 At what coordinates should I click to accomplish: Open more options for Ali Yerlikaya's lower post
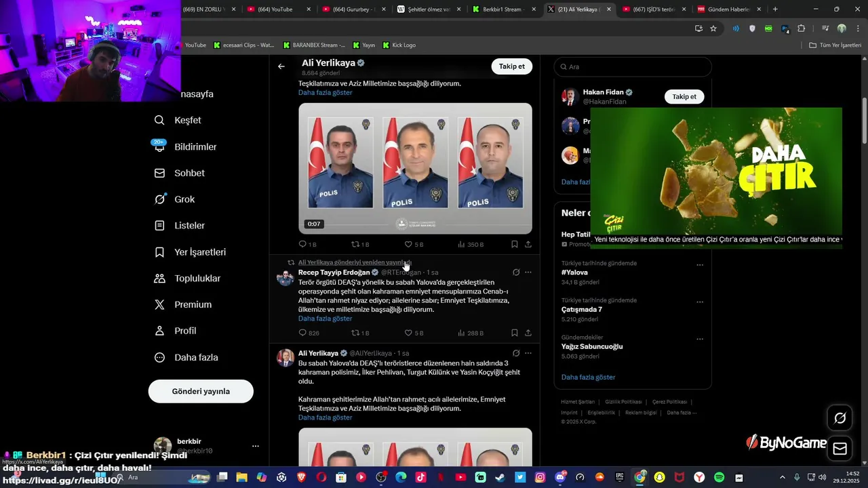coord(528,353)
